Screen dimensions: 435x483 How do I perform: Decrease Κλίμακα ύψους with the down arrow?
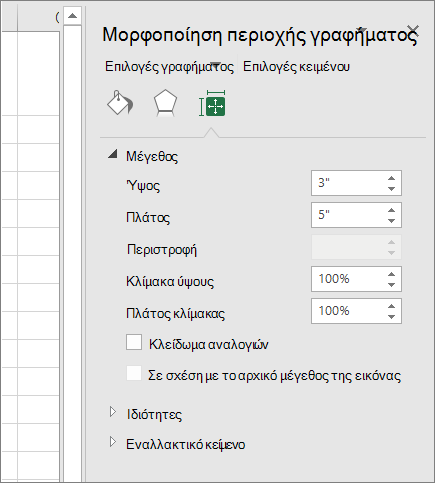391,285
